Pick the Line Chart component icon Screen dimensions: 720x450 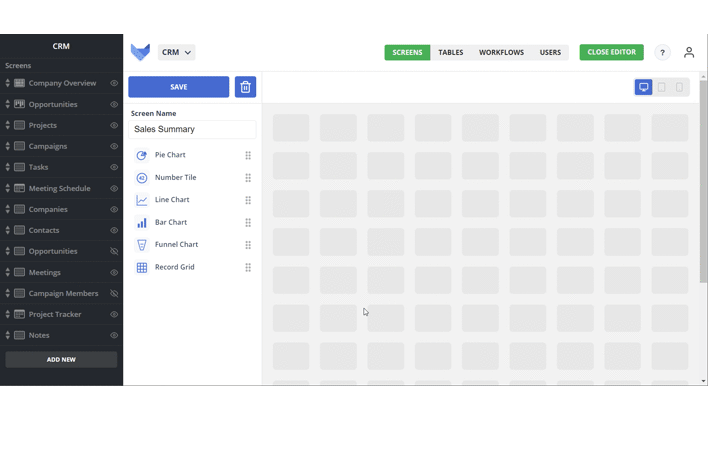click(x=142, y=200)
